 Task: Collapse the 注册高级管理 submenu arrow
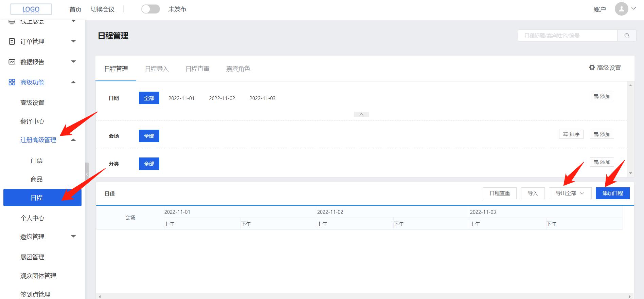(x=73, y=140)
